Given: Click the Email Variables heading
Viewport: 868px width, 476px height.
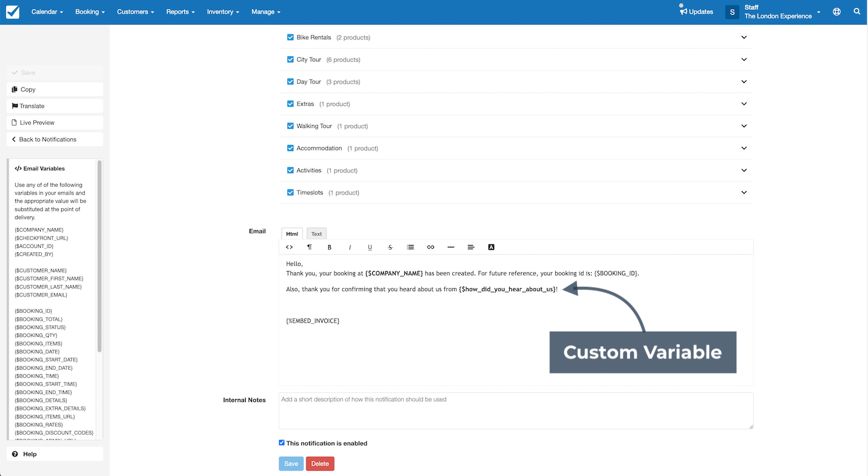Looking at the screenshot, I should pyautogui.click(x=40, y=169).
